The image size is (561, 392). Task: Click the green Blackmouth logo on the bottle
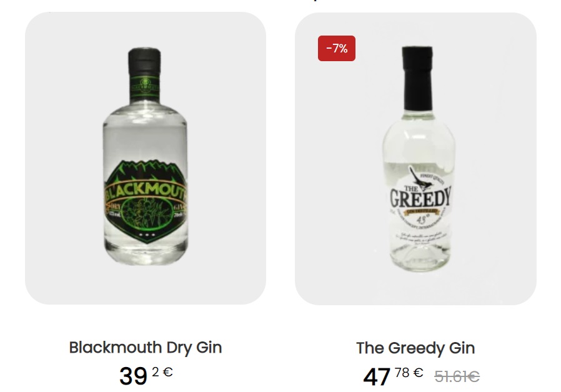pos(146,201)
